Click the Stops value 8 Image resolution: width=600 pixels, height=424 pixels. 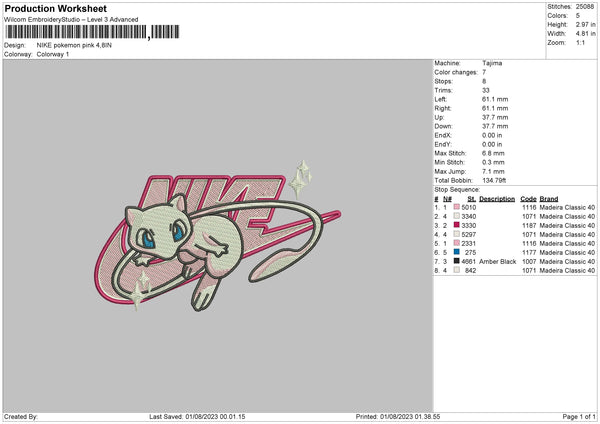click(484, 81)
